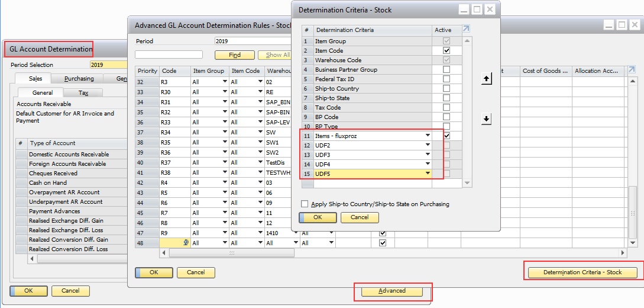
Task: Click the move-up arrow button in Determination Criteria
Action: [x=486, y=79]
